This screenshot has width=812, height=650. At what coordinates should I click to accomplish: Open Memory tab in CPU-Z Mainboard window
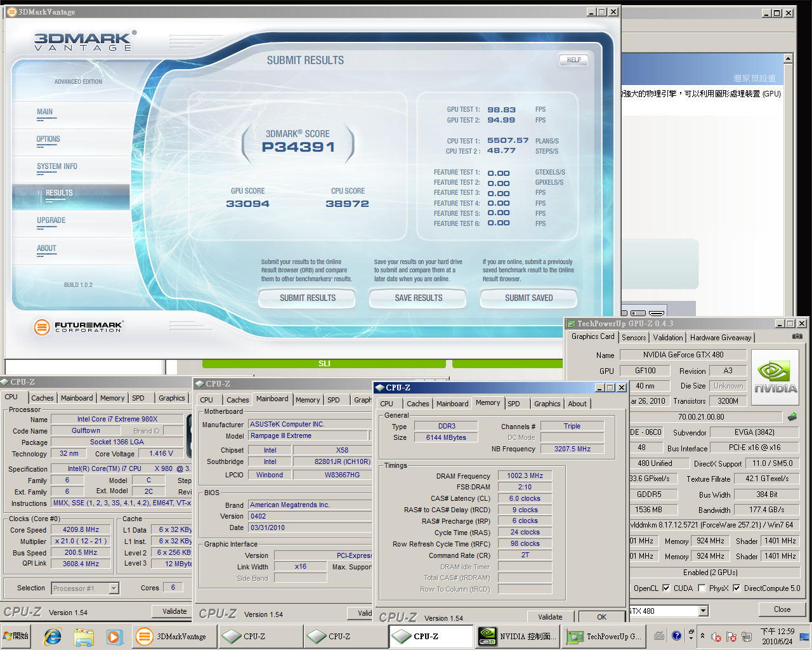point(308,400)
